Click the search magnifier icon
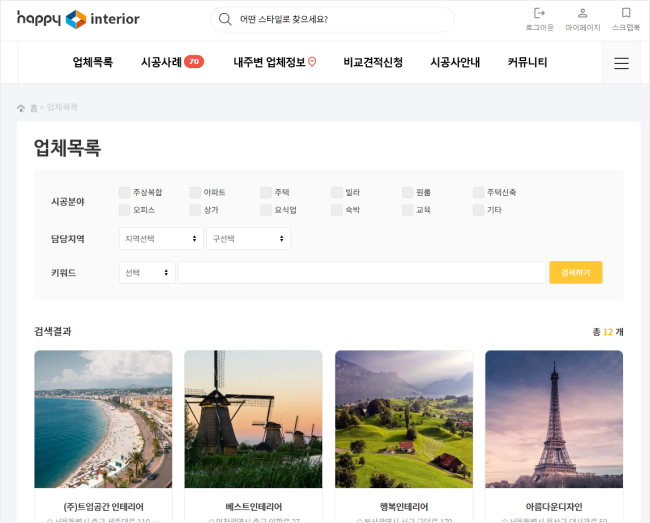The width and height of the screenshot is (650, 523). click(225, 19)
